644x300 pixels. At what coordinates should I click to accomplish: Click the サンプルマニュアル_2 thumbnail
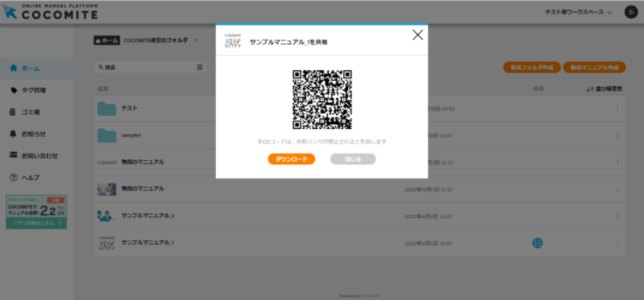click(x=107, y=216)
